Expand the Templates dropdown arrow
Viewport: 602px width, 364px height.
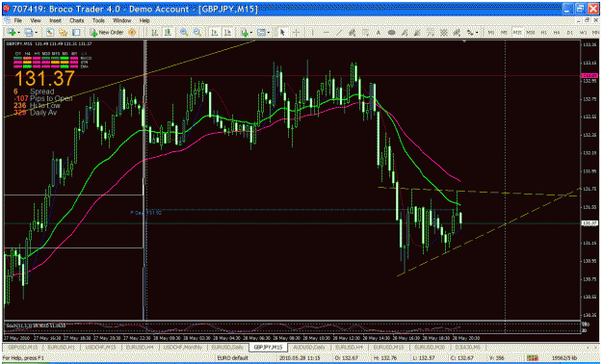tap(269, 33)
